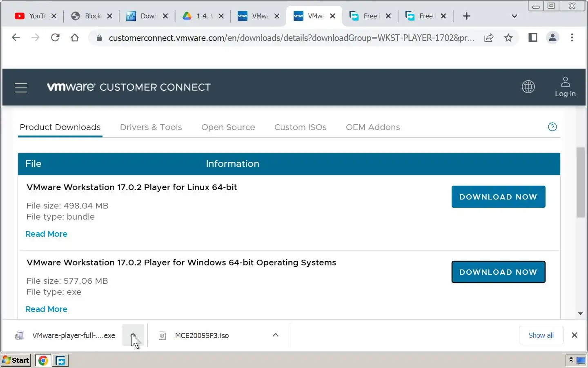Select the Open Source tab
The height and width of the screenshot is (368, 588).
coord(228,127)
